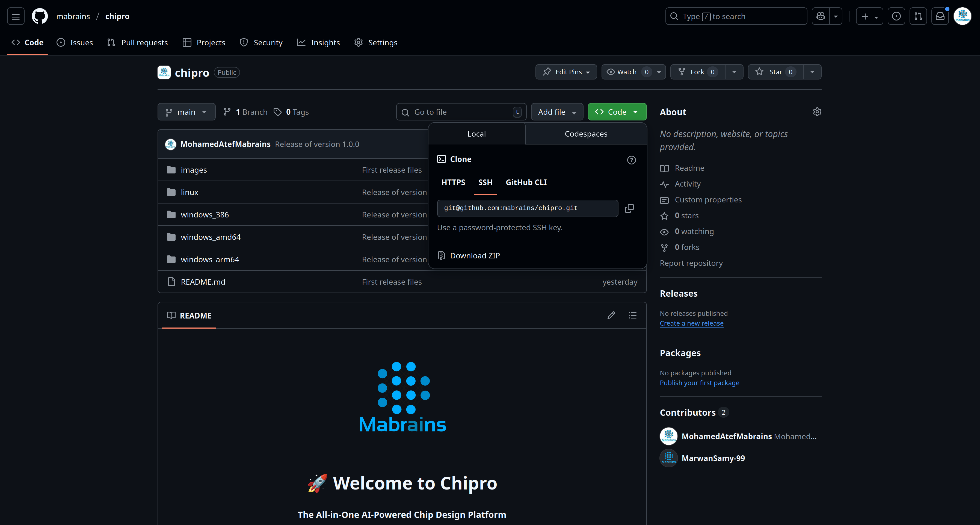
Task: Open the global navigation hamburger menu
Action: coord(15,16)
